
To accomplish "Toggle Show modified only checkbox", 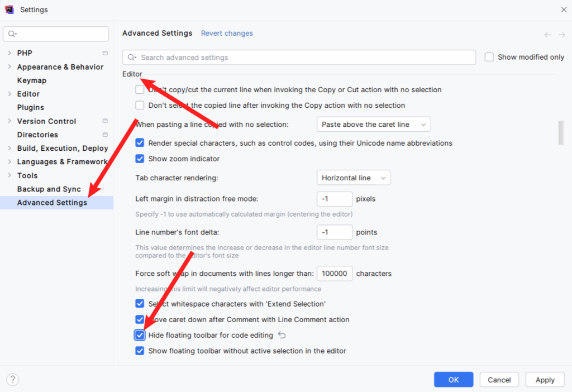I will pyautogui.click(x=489, y=57).
